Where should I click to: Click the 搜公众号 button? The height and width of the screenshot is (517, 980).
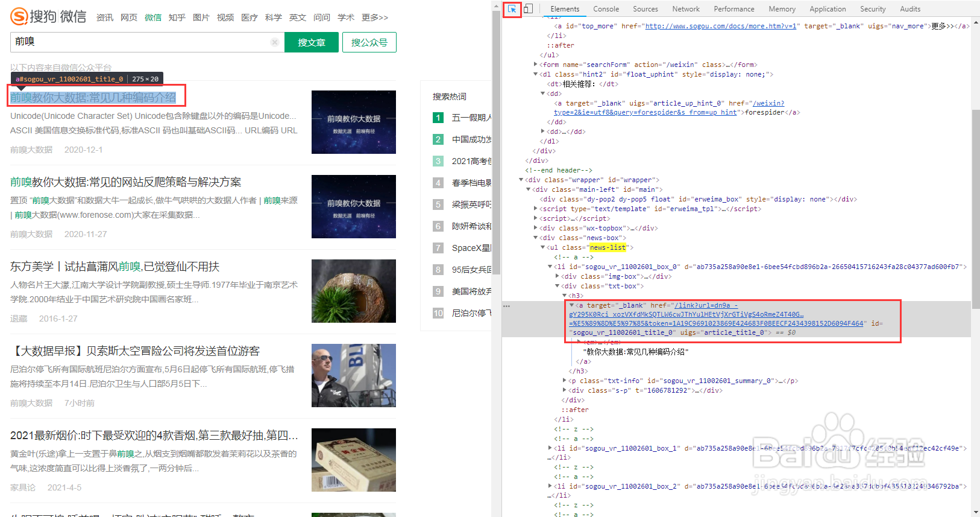pyautogui.click(x=369, y=42)
